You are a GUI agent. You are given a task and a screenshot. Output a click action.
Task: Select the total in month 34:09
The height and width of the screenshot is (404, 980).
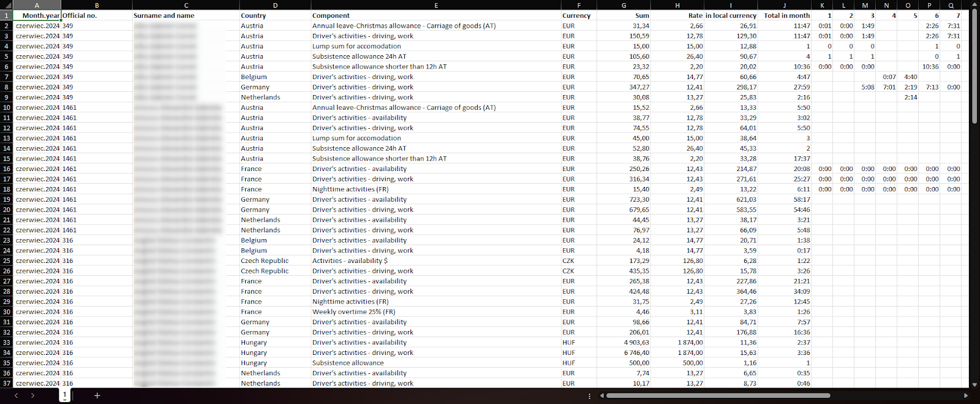tap(784, 291)
